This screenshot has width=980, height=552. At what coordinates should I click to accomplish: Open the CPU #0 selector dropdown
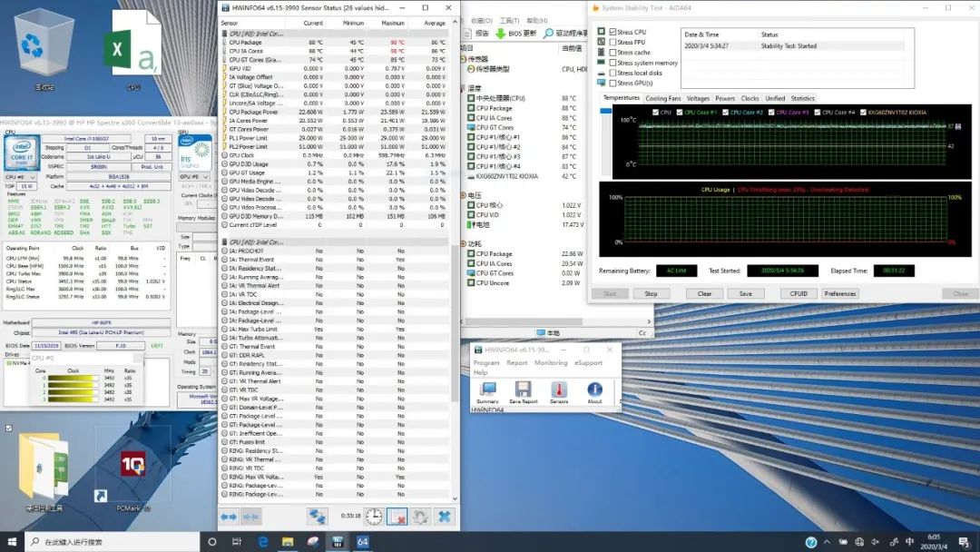coord(22,178)
